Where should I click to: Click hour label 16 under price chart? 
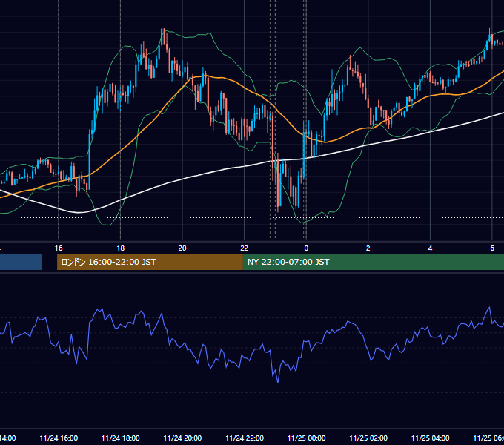tap(59, 248)
